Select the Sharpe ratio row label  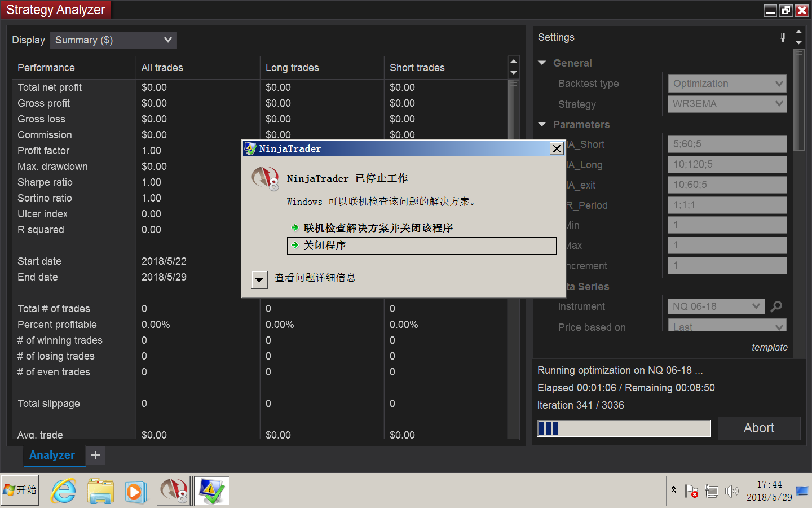(45, 182)
